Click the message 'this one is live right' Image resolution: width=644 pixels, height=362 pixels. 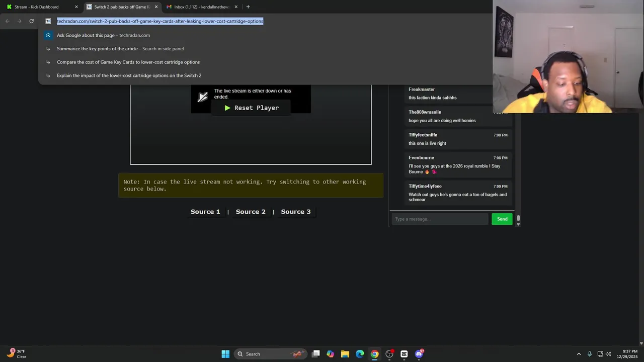click(427, 143)
